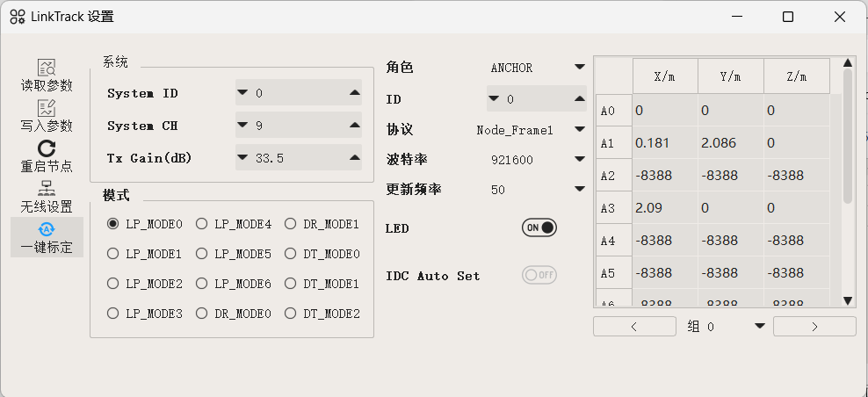Image resolution: width=868 pixels, height=397 pixels.
Task: Decrease the Tx Gain(dB) value arrow
Action: (x=242, y=158)
